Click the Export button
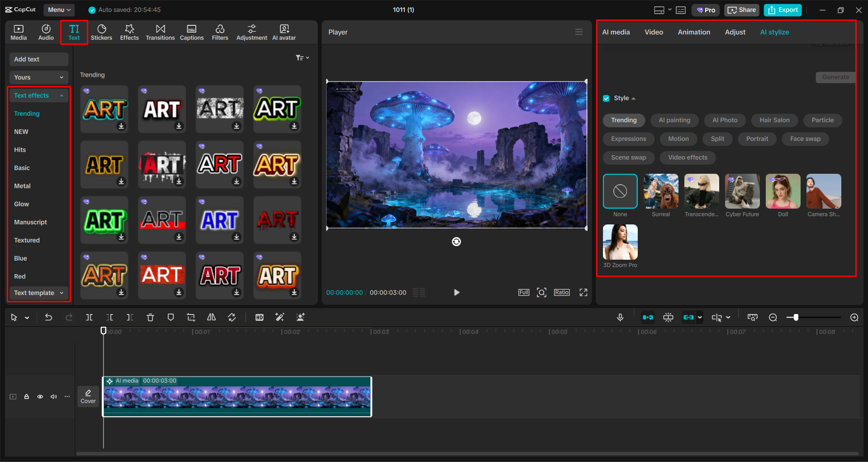 (782, 10)
